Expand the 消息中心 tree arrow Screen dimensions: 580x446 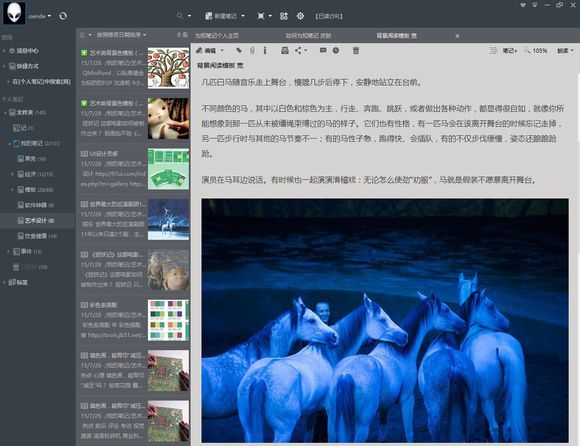point(4,51)
